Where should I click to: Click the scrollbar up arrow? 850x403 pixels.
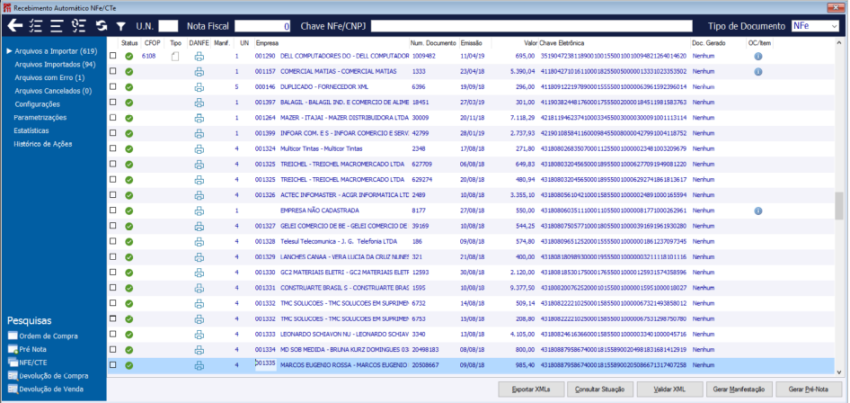[839, 42]
